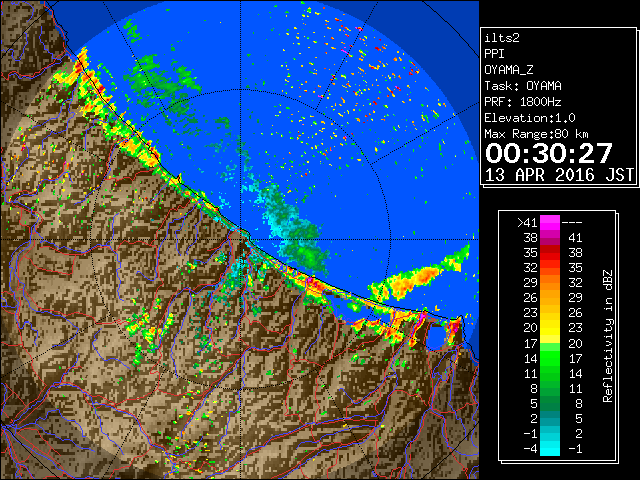Click the 00:30:27 timestamp
Image resolution: width=640 pixels, height=480 pixels.
[549, 153]
